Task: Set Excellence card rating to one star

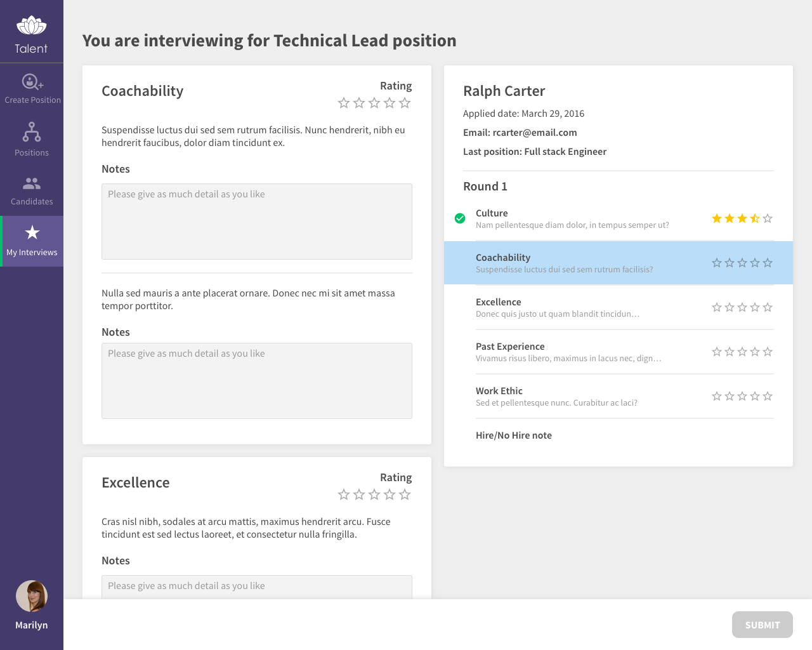Action: [344, 494]
